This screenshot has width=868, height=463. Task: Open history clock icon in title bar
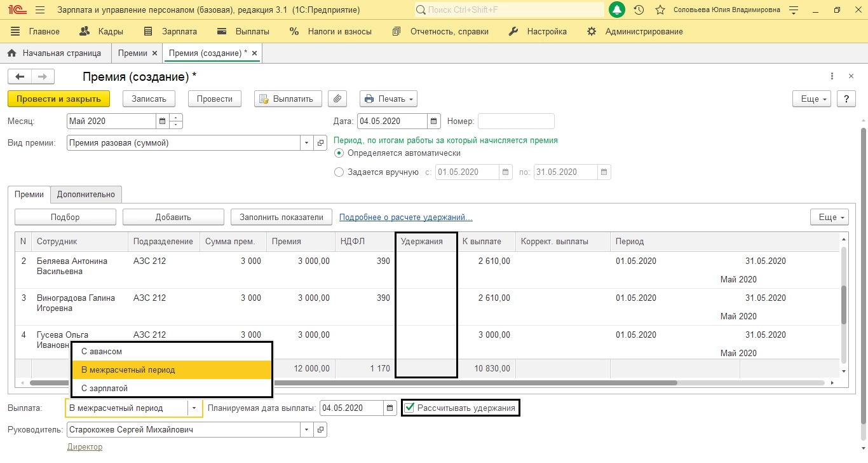639,10
